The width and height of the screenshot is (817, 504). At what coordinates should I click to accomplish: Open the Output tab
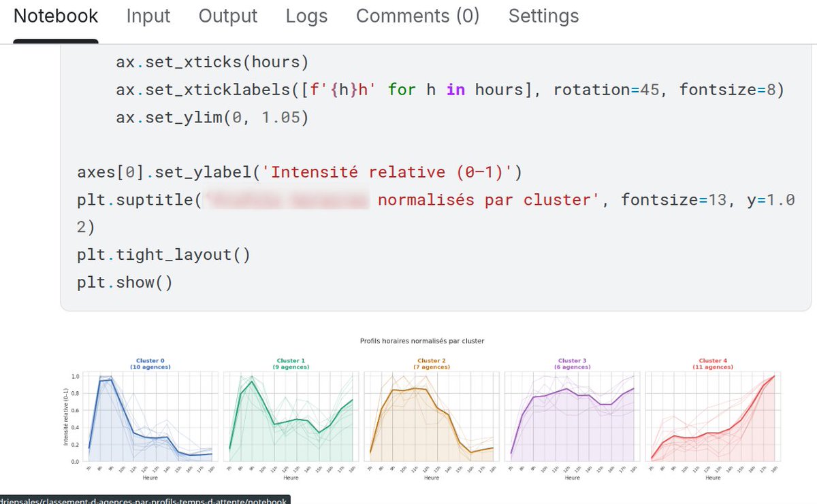click(228, 16)
